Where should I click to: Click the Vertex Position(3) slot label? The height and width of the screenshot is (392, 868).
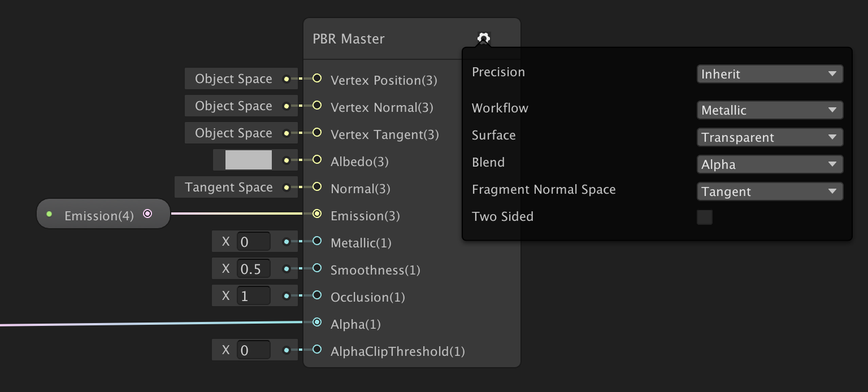(x=384, y=80)
